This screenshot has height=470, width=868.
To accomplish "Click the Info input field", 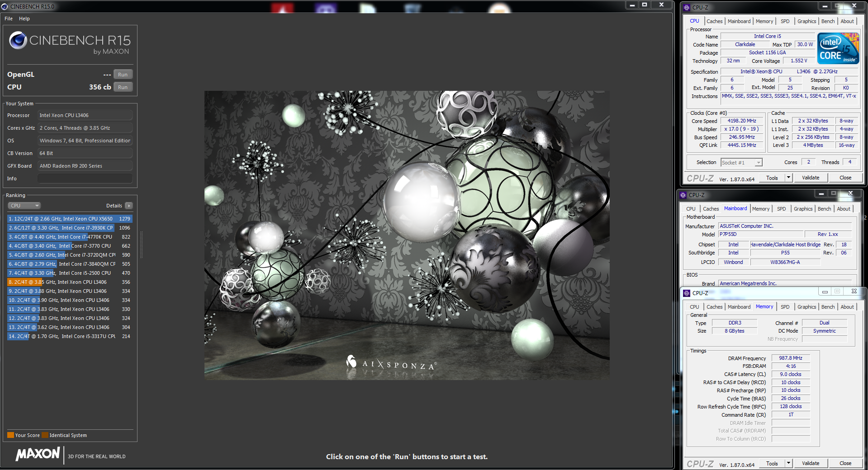I will pos(85,179).
